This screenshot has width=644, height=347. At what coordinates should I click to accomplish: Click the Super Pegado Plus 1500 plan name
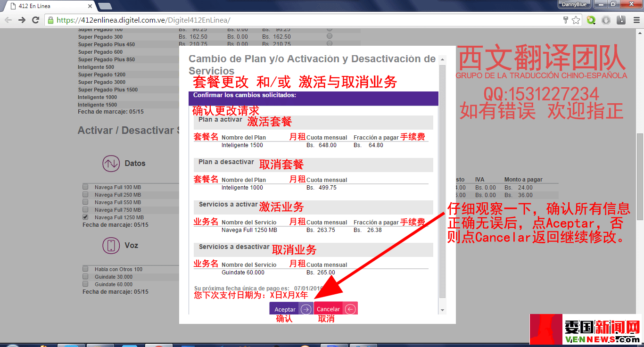108,90
